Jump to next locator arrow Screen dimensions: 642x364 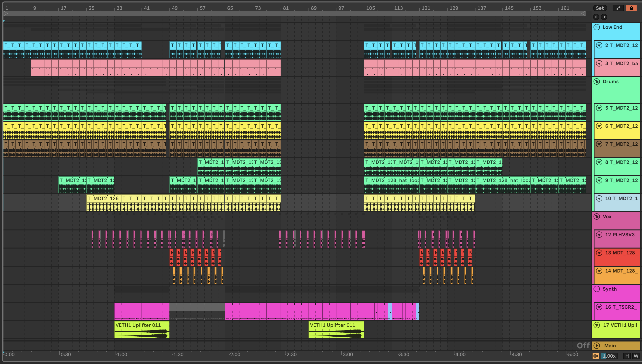pos(604,17)
